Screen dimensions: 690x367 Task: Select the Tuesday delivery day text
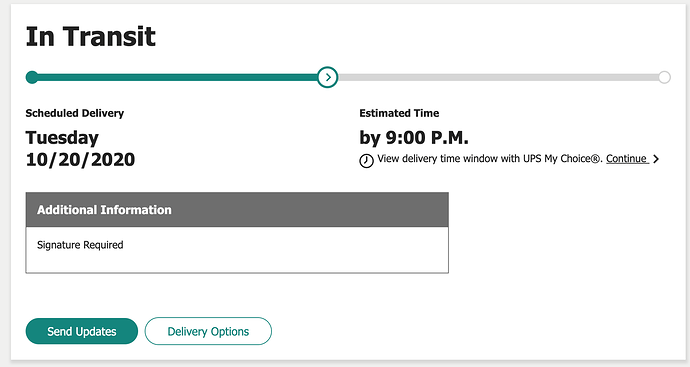tap(62, 138)
